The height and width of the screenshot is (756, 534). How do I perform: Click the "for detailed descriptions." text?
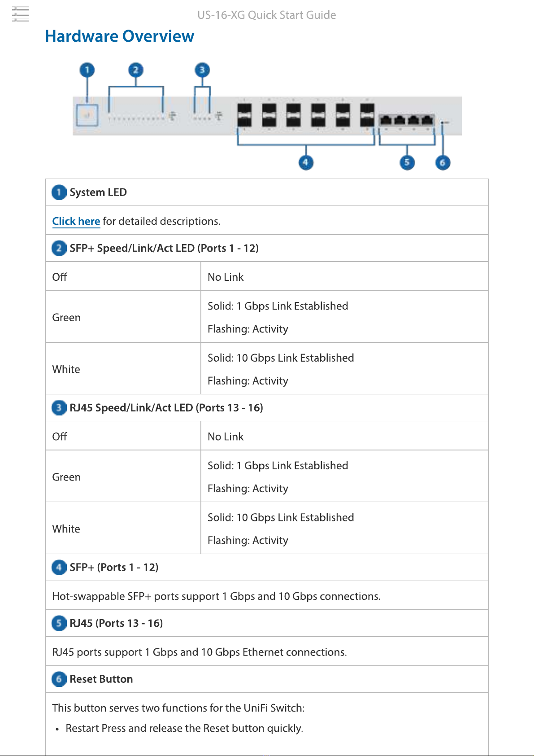pyautogui.click(x=161, y=221)
